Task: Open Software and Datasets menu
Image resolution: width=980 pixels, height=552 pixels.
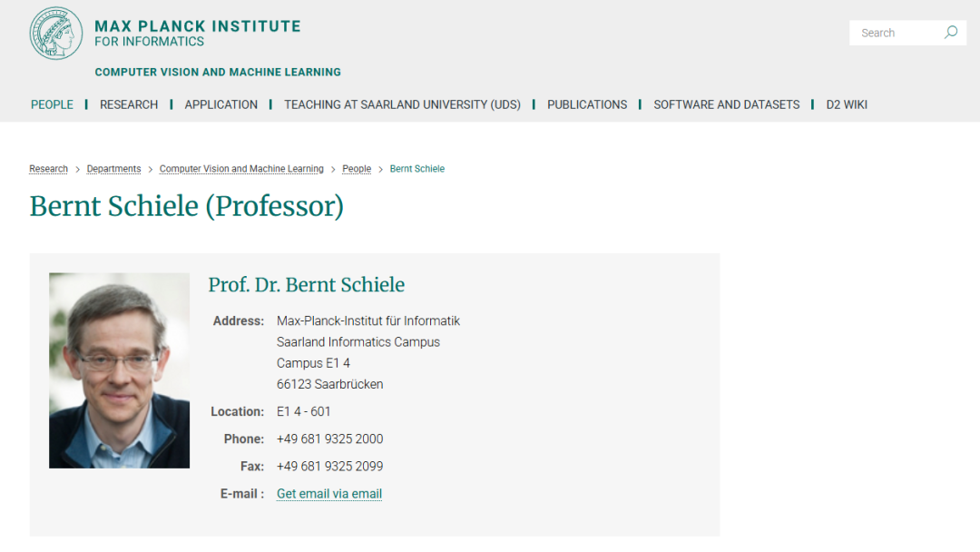Action: point(726,104)
